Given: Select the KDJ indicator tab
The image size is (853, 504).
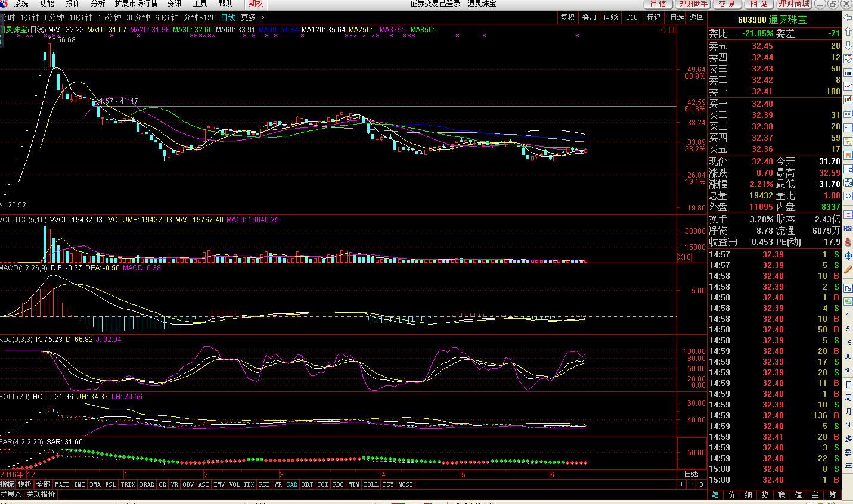Looking at the screenshot, I should (307, 484).
